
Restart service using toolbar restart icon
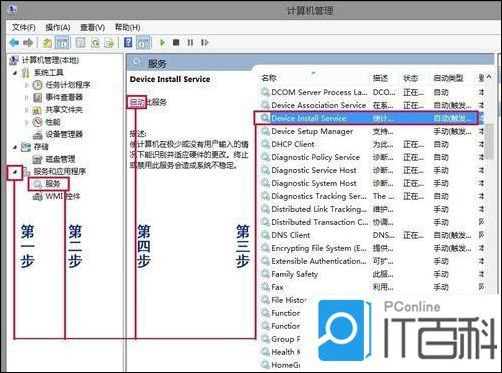pos(205,43)
